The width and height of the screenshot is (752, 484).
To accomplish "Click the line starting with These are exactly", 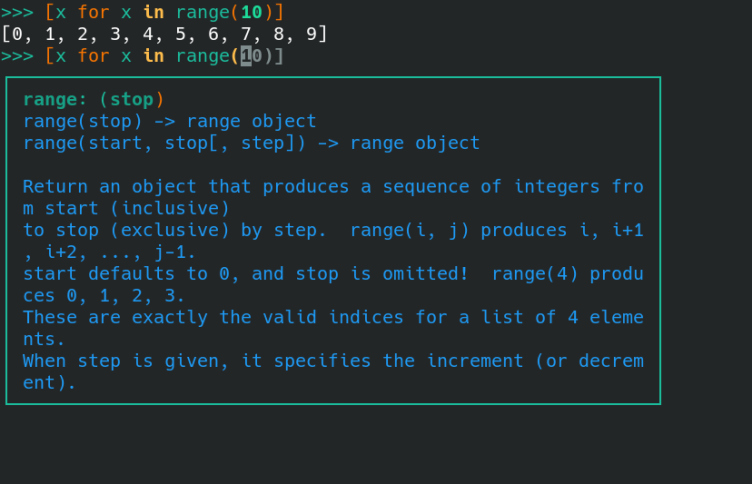I will pyautogui.click(x=333, y=317).
